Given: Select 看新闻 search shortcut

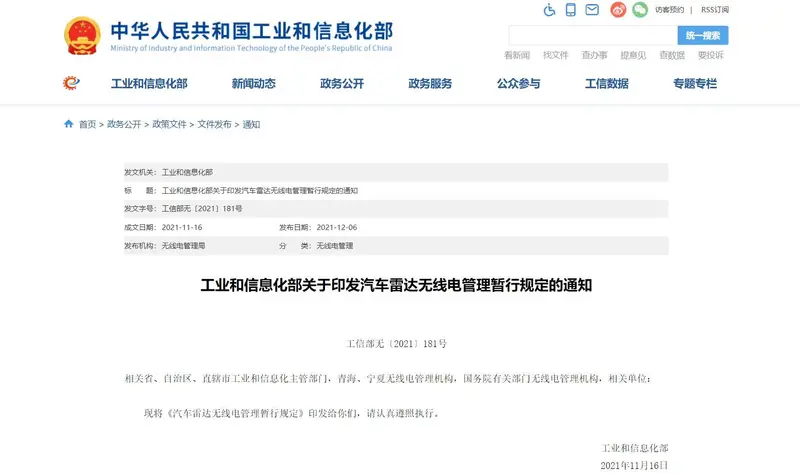Looking at the screenshot, I should 517,55.
